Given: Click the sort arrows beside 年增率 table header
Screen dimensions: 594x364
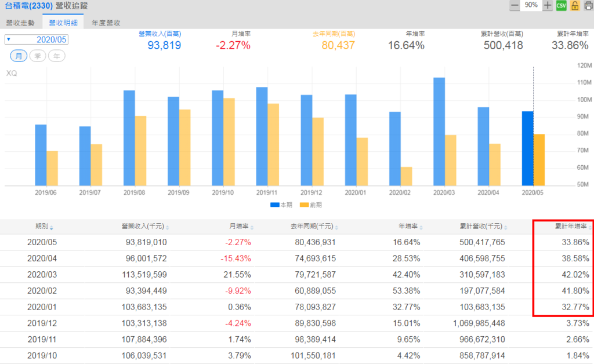Looking at the screenshot, I should (421, 227).
